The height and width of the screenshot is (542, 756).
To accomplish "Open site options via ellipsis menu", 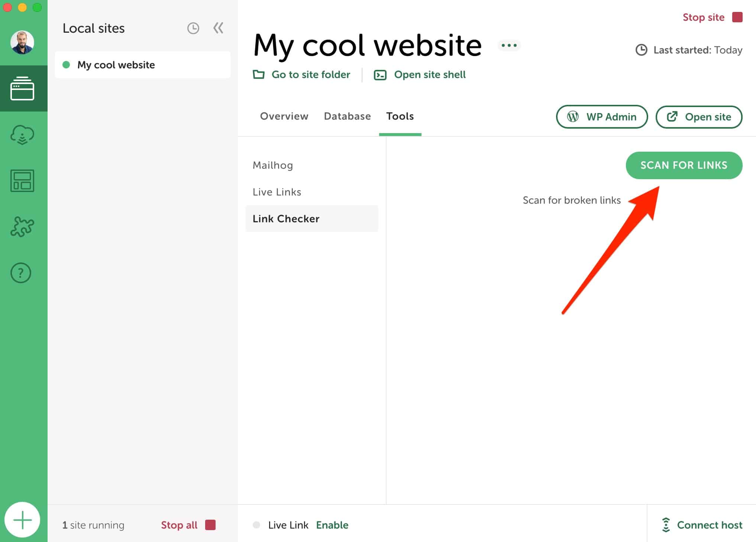I will pos(509,45).
